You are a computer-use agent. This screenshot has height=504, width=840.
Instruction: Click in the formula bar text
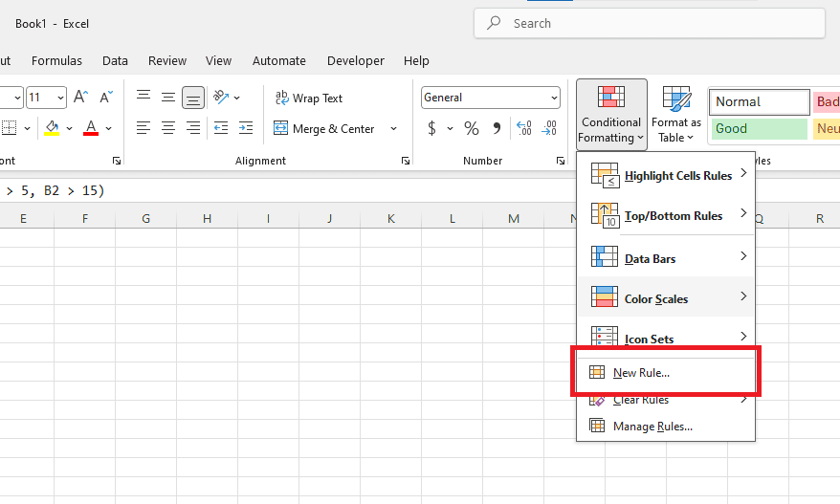(55, 190)
